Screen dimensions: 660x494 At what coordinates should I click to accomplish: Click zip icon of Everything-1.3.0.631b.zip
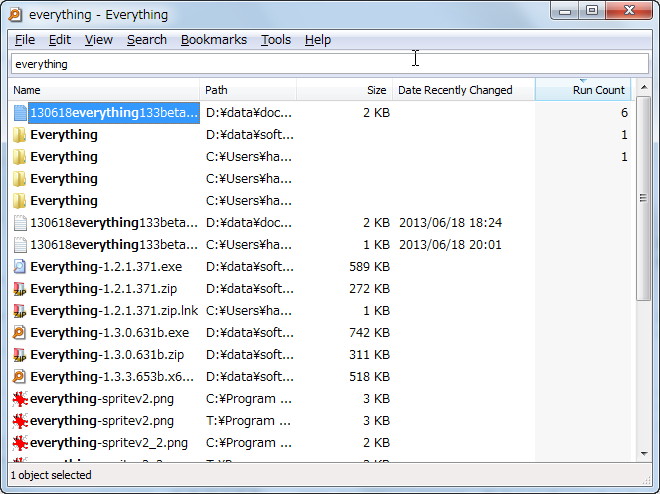coord(19,355)
